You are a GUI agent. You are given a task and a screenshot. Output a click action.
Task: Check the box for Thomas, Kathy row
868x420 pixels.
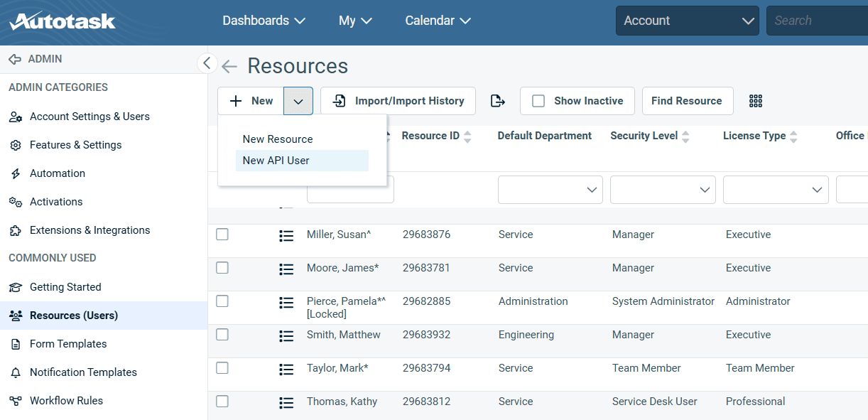222,402
